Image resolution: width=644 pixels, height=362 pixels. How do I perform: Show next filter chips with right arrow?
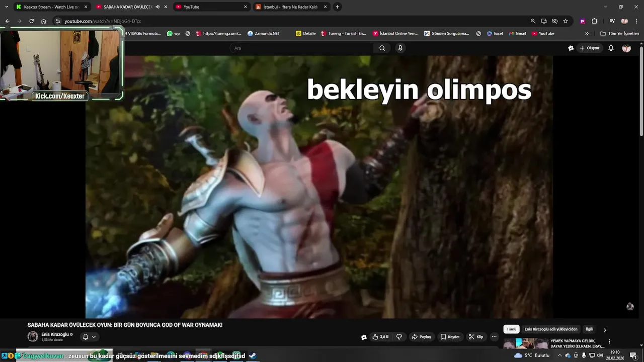click(x=605, y=330)
